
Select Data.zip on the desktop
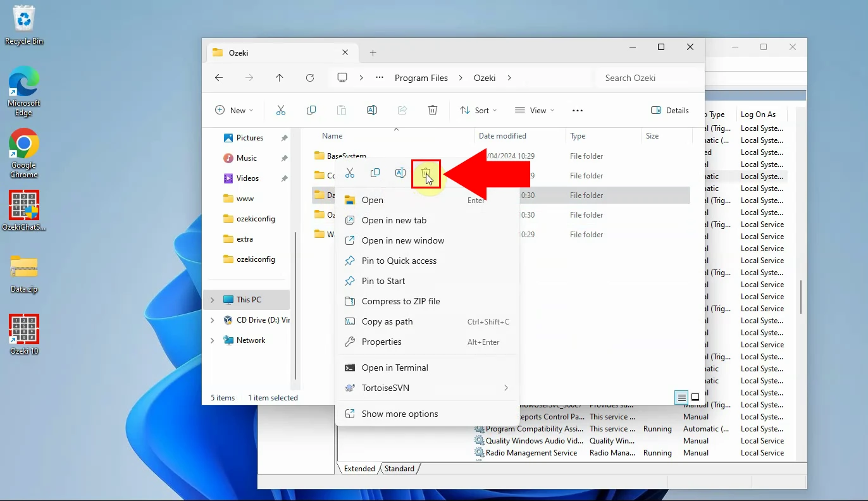(24, 274)
